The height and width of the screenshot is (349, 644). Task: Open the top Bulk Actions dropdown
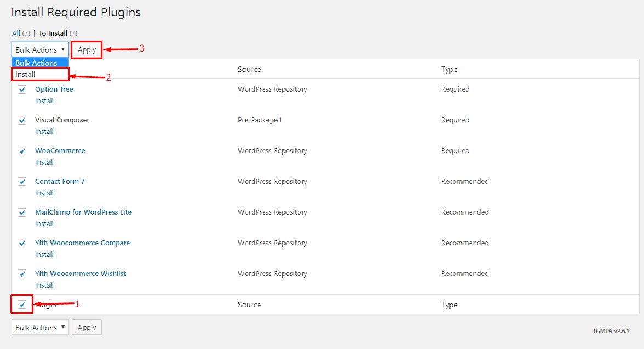coord(39,49)
